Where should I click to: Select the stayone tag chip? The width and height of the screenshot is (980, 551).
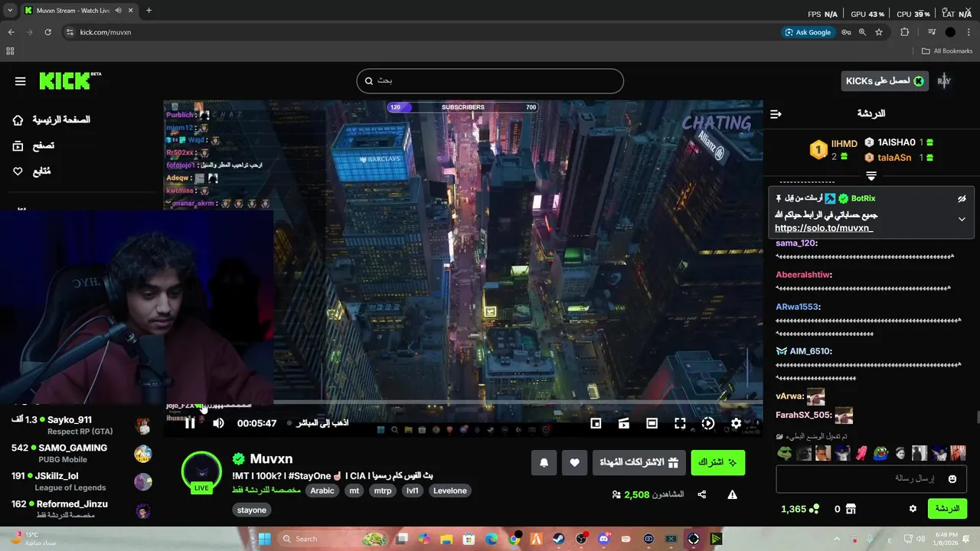coord(252,510)
